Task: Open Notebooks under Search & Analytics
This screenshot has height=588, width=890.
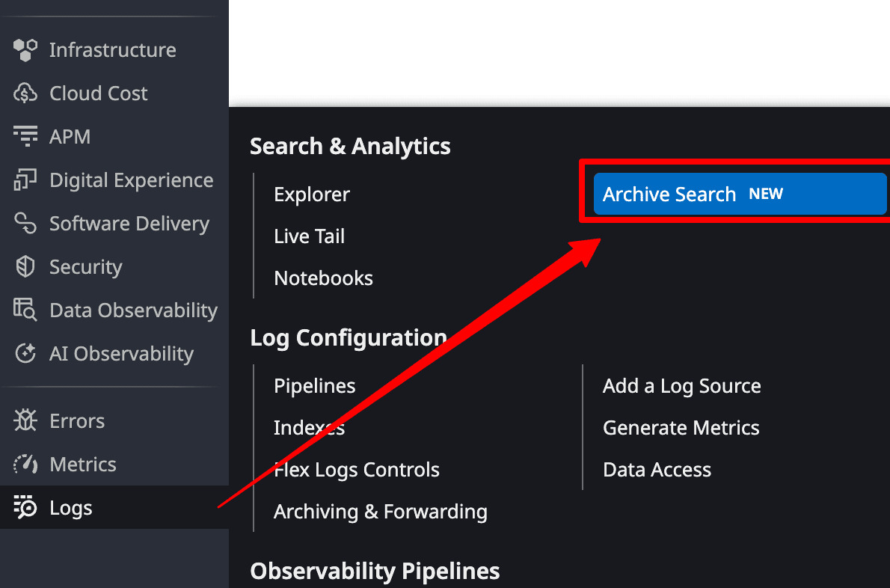Action: pos(324,278)
